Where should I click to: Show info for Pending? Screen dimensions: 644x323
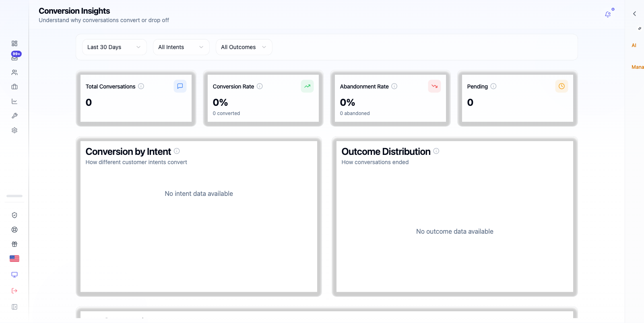tap(493, 86)
